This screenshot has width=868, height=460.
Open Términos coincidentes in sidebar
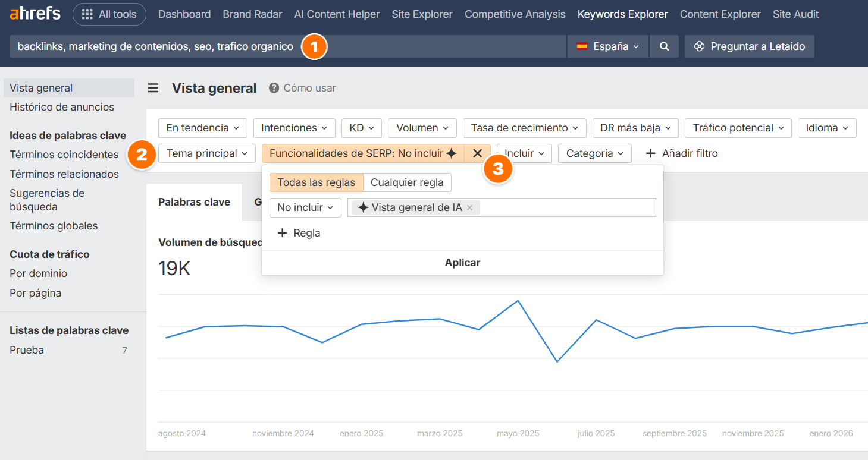coord(64,155)
